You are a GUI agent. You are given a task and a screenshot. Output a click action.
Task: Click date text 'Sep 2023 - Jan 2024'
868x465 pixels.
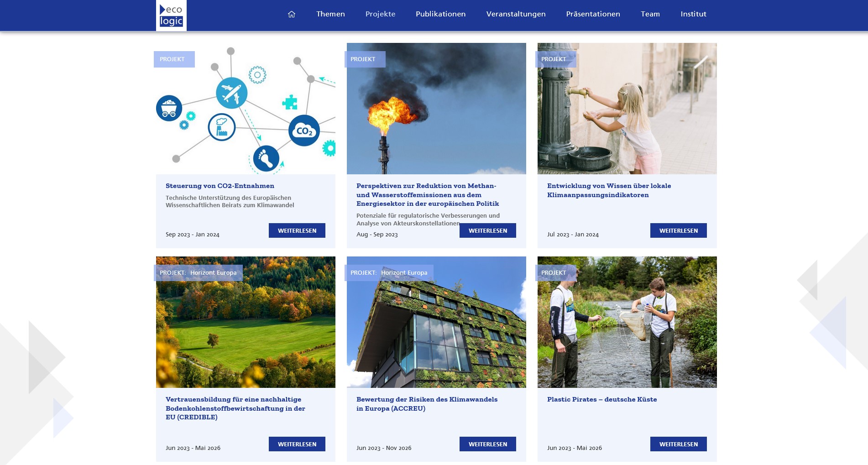click(193, 235)
